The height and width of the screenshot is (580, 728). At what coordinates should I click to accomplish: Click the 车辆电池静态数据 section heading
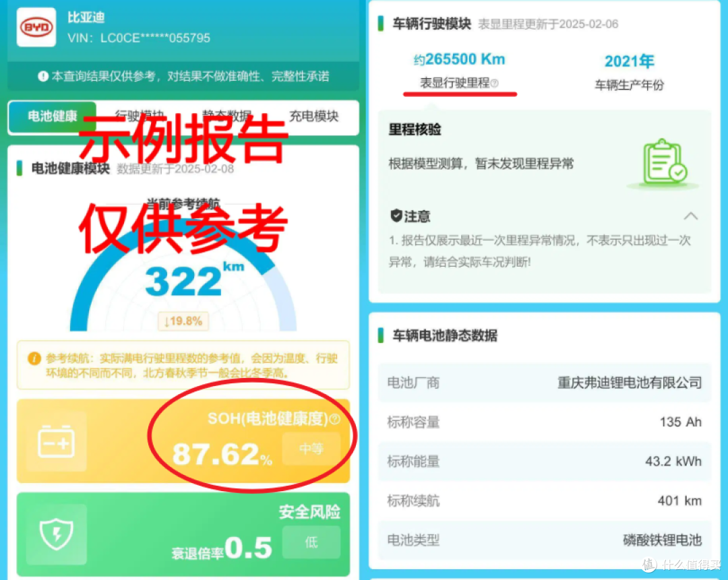445,335
